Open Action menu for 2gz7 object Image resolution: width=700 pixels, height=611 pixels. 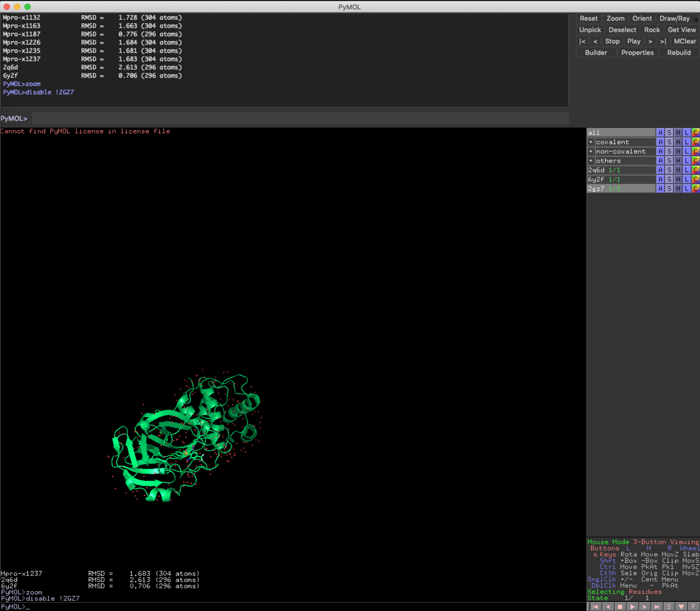(x=660, y=189)
